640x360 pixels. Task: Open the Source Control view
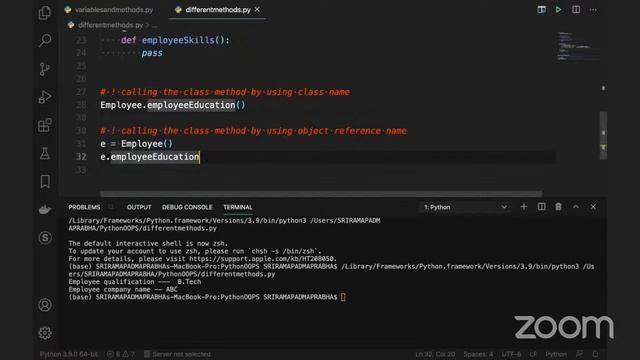pos(44,69)
